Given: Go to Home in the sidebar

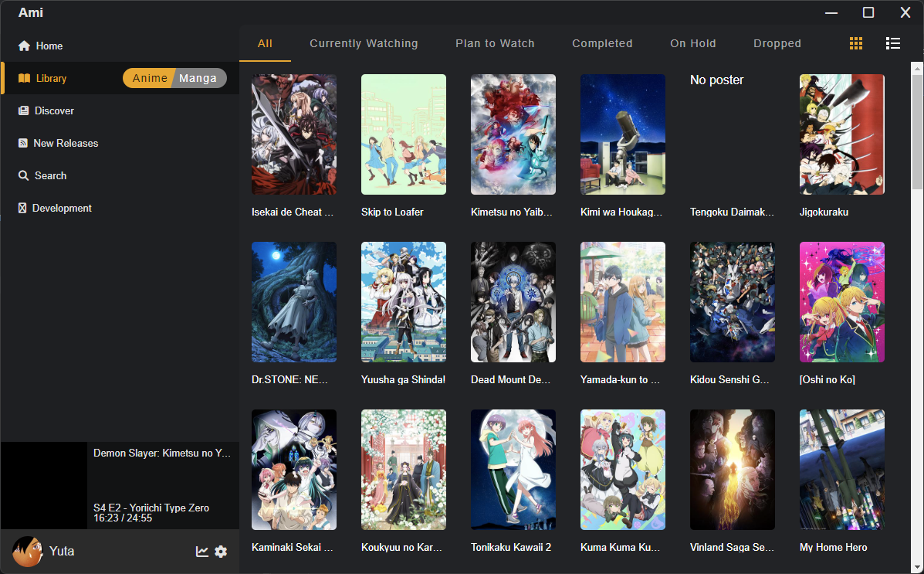Looking at the screenshot, I should point(49,46).
